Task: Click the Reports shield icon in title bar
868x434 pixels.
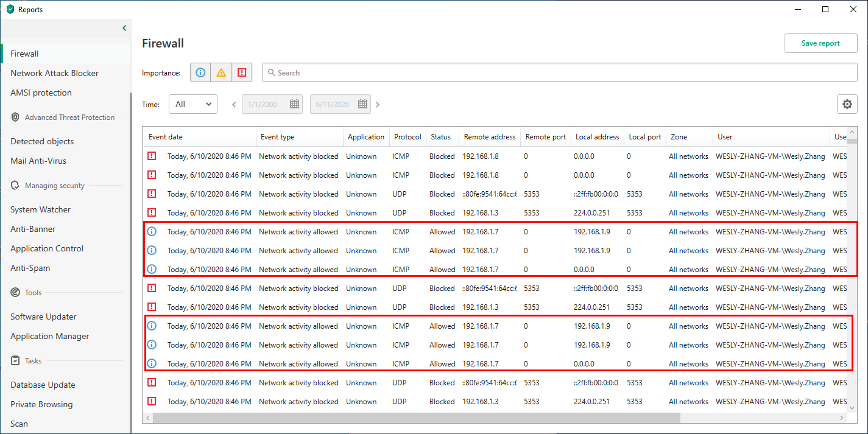Action: 10,9
